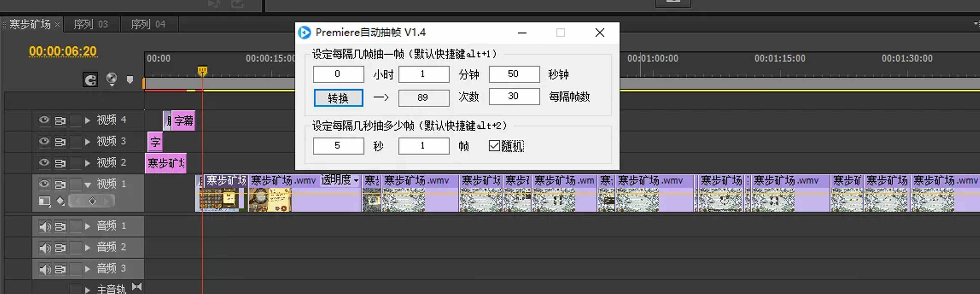Click the DVD marker icon in timeline
The width and height of the screenshot is (980, 294).
click(x=112, y=79)
